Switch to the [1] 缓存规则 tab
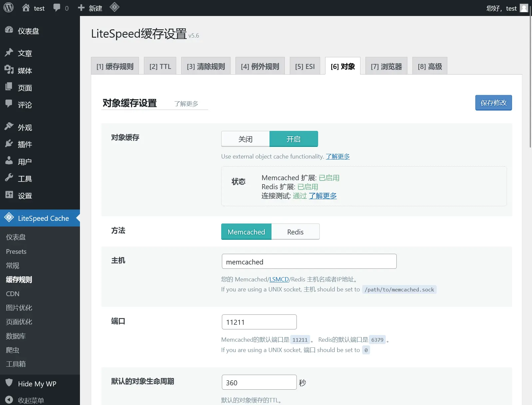Viewport: 532px width, 405px height. pyautogui.click(x=115, y=66)
